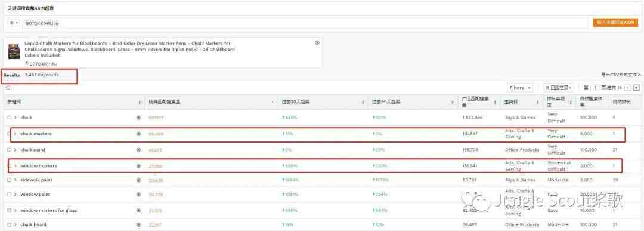The height and width of the screenshot is (231, 644).
Task: Click the circular icon beside chalk markers
Action: tap(138, 134)
